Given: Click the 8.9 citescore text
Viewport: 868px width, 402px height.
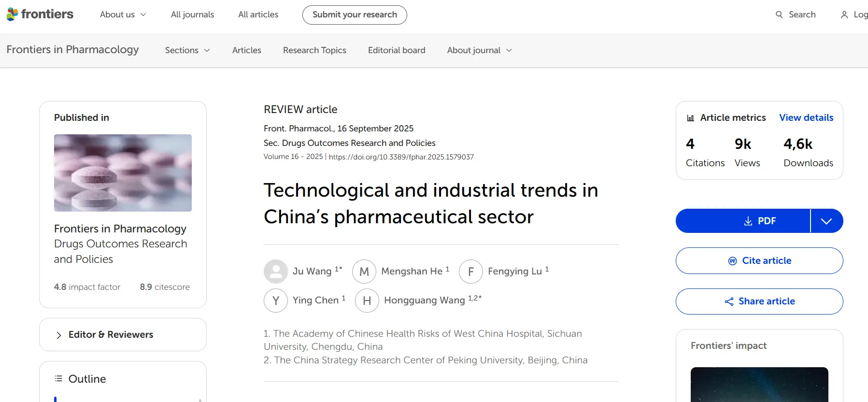Looking at the screenshot, I should pos(165,287).
